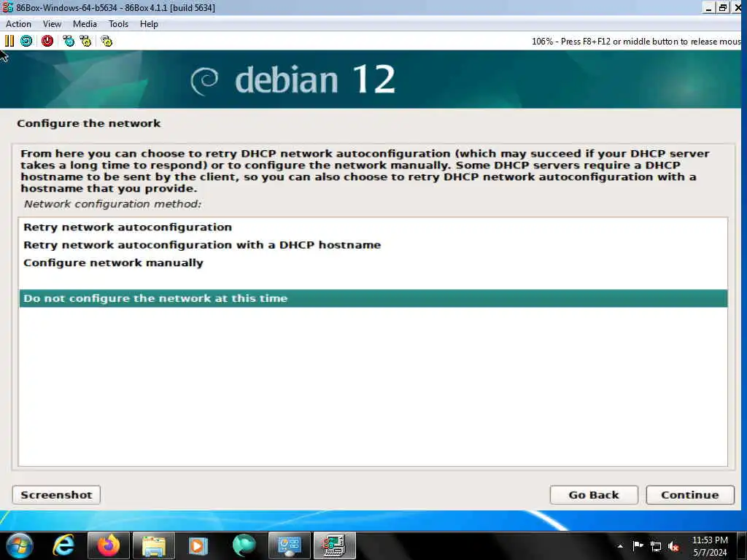Pause the 86Box emulation
The height and width of the screenshot is (560, 747).
click(x=9, y=41)
